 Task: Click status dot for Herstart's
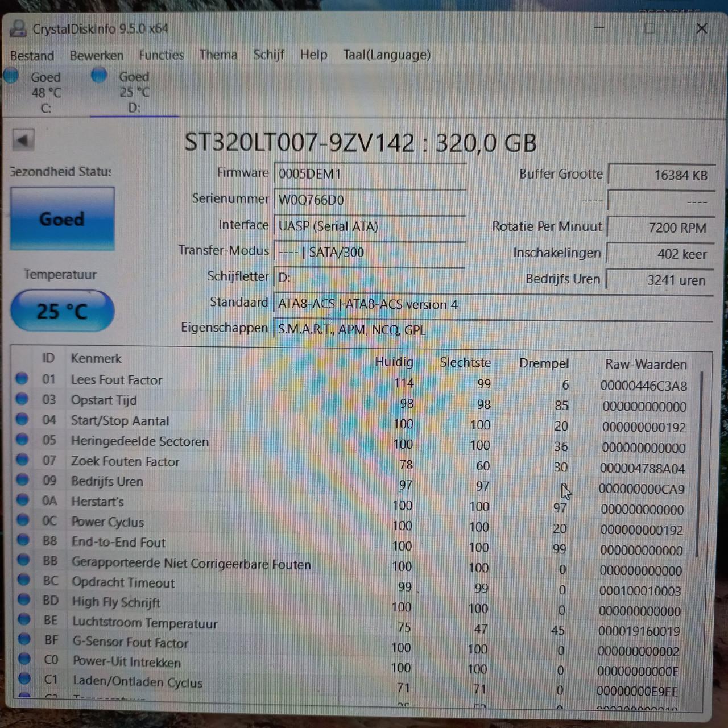tap(23, 500)
